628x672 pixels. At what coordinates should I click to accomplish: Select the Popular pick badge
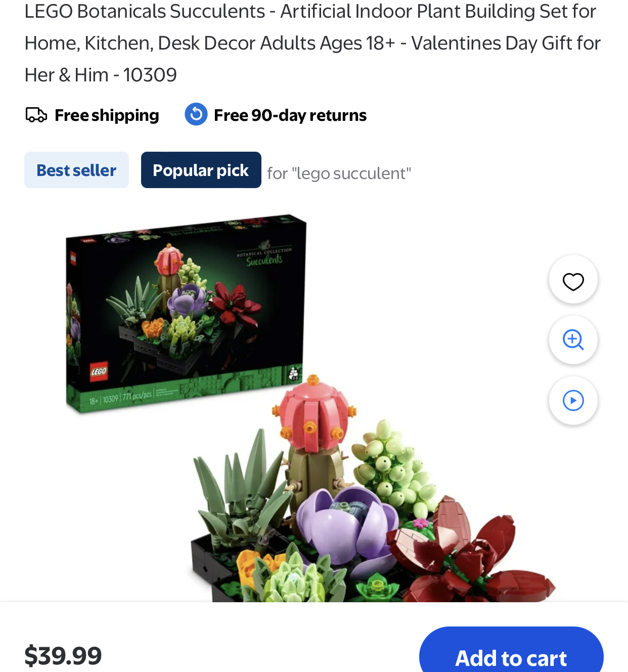click(x=201, y=170)
